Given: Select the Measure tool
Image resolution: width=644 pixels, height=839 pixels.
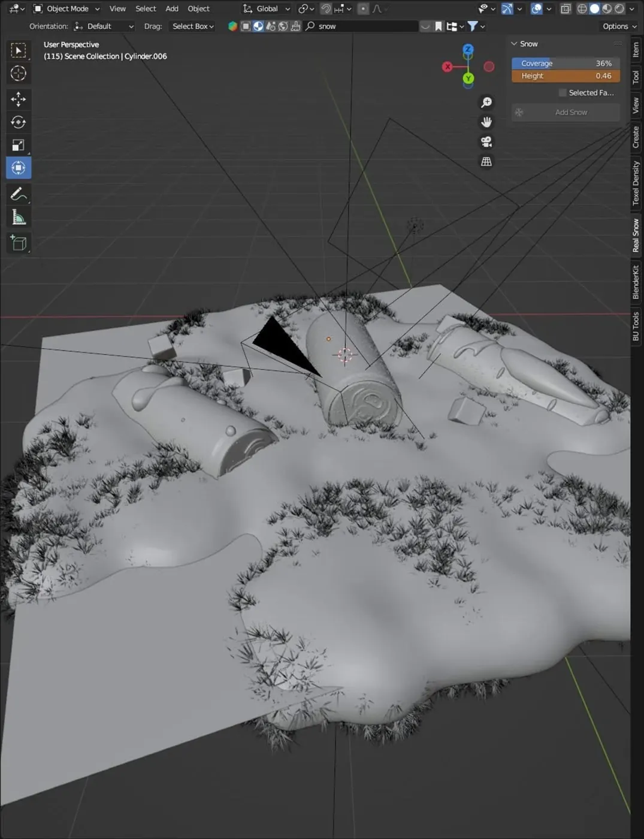Looking at the screenshot, I should [19, 218].
